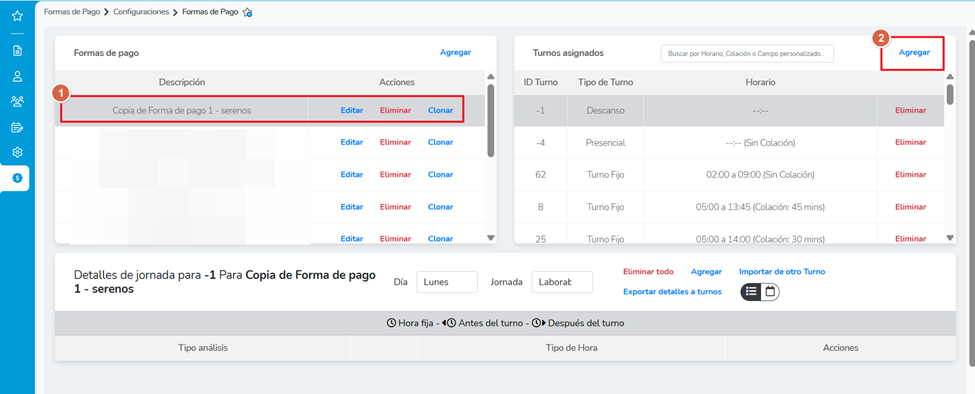The height and width of the screenshot is (394, 975).
Task: Click Formas de pago list scrollbar thumb
Action: [x=490, y=120]
